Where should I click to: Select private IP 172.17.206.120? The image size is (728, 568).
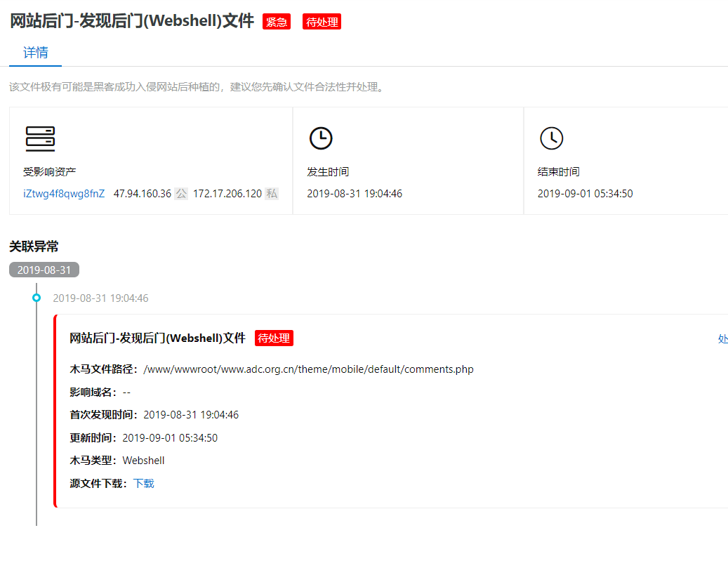227,194
